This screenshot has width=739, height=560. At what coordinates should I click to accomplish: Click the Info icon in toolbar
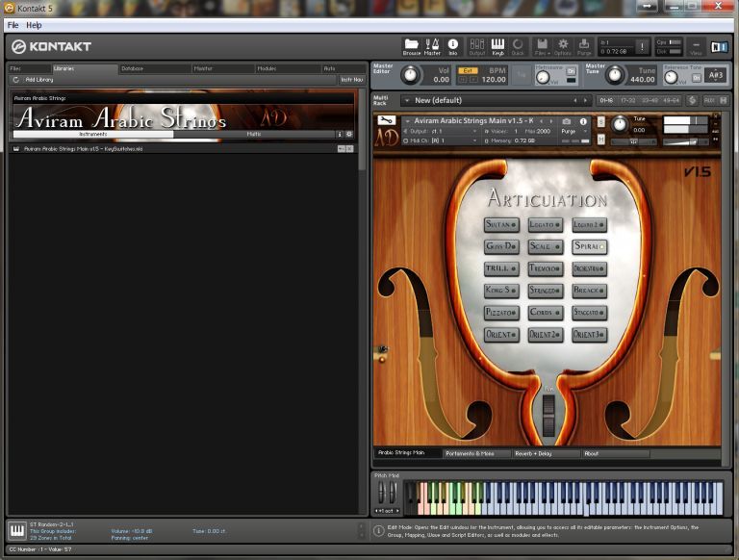point(453,45)
